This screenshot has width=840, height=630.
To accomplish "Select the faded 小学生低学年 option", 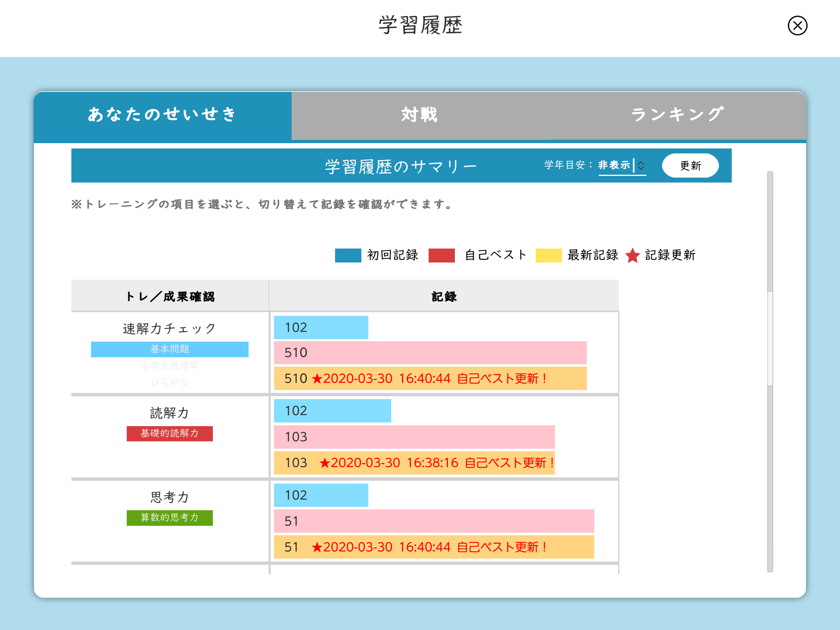I will coord(170,366).
